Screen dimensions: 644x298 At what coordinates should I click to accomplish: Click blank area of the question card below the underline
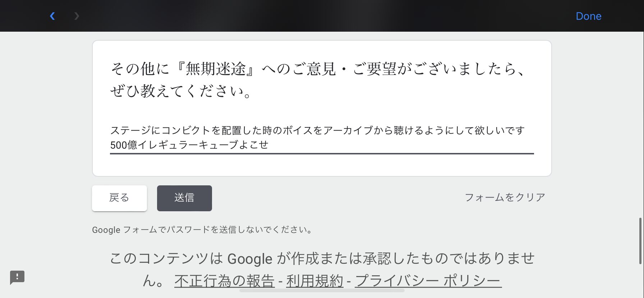tap(322, 166)
